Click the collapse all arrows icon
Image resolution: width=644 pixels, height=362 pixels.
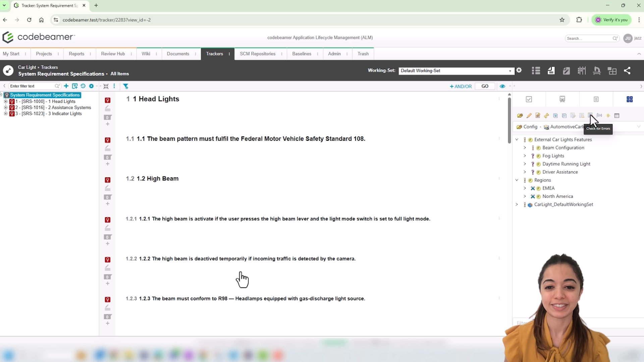pos(106,86)
